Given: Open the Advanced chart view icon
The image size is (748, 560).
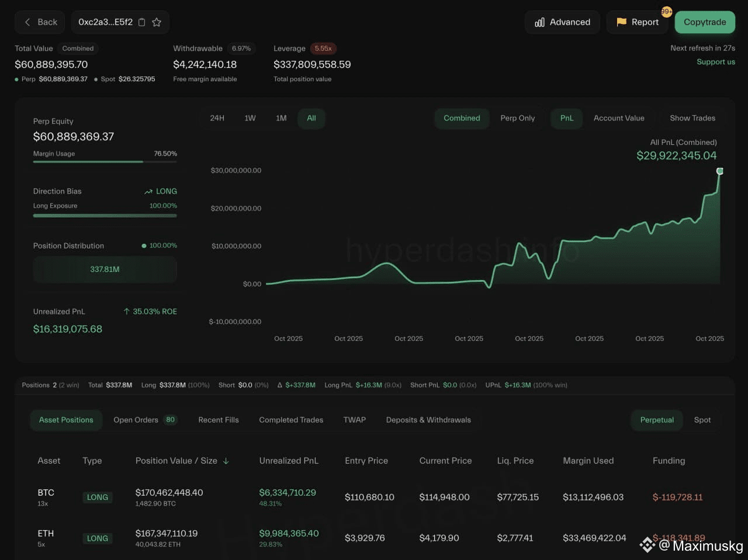Looking at the screenshot, I should tap(539, 22).
